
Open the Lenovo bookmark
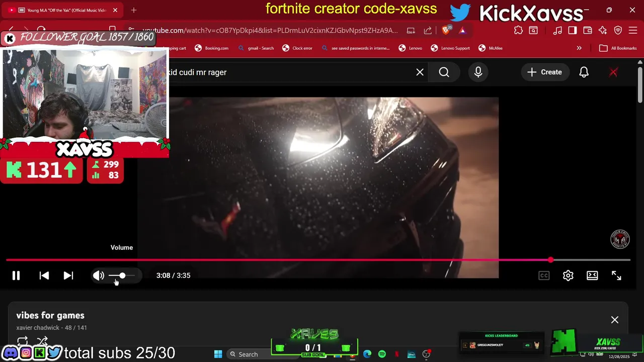pos(411,48)
